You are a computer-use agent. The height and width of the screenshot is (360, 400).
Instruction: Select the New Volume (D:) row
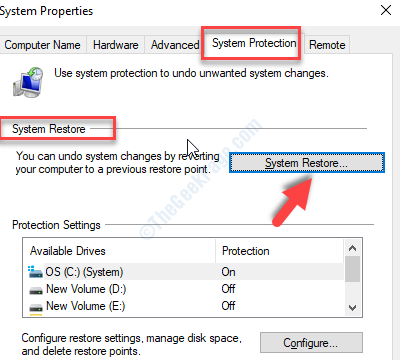coord(184,289)
